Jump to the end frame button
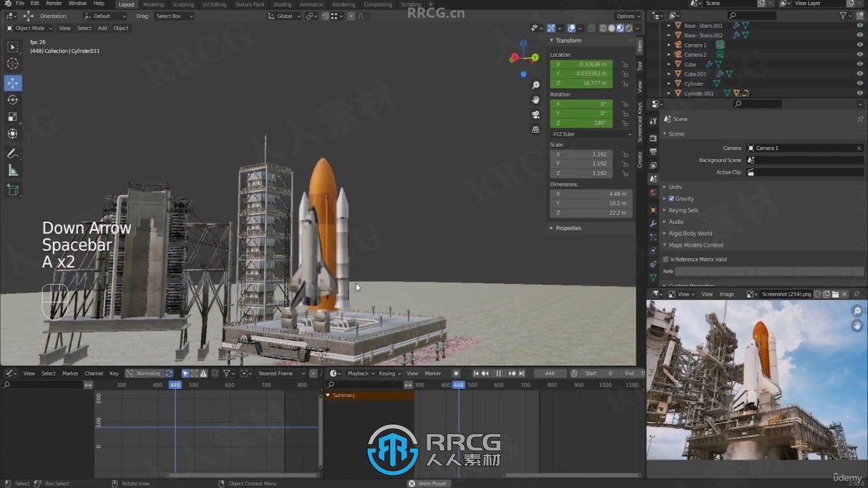This screenshot has width=868, height=488. (521, 373)
